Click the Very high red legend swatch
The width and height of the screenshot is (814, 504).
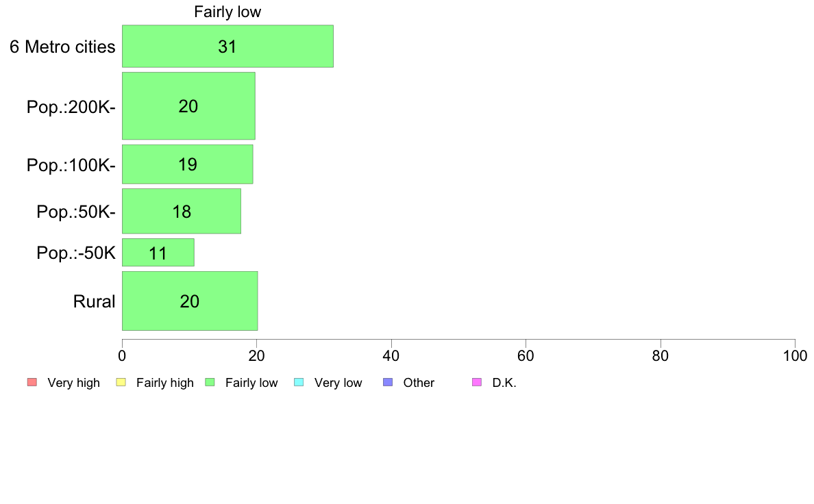[32, 383]
